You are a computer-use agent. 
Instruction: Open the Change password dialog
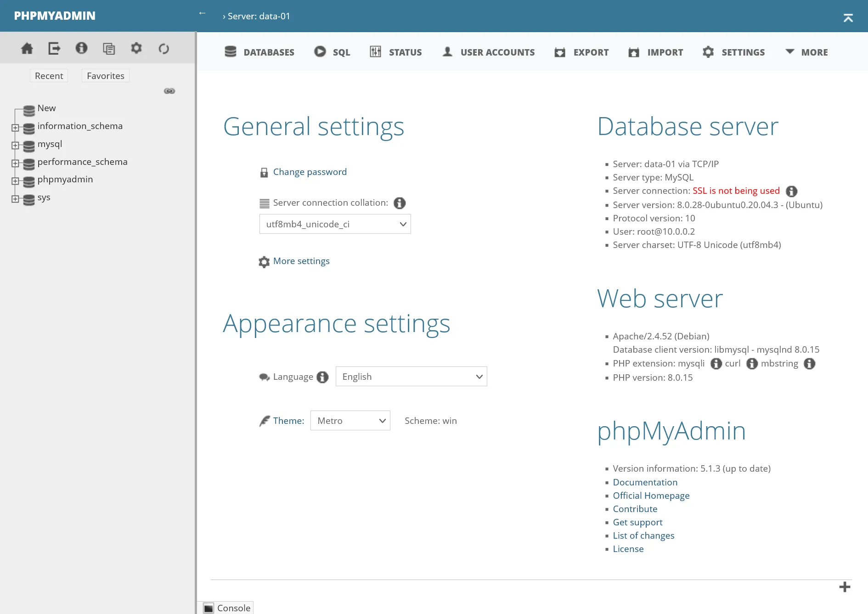310,172
